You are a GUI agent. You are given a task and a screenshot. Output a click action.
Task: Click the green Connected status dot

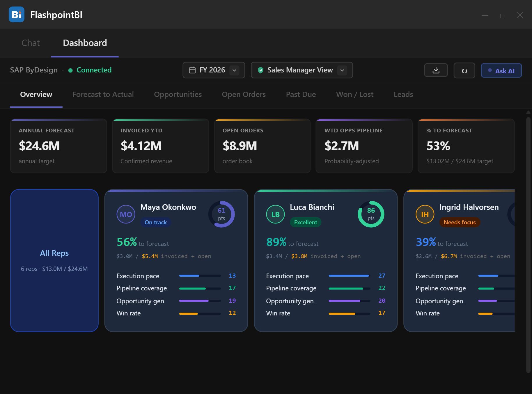pyautogui.click(x=70, y=70)
